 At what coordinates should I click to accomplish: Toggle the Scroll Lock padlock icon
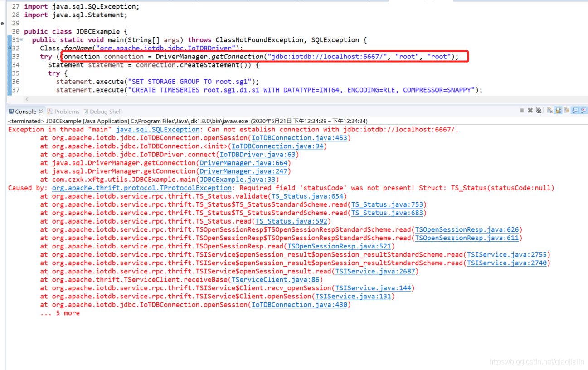tap(558, 111)
